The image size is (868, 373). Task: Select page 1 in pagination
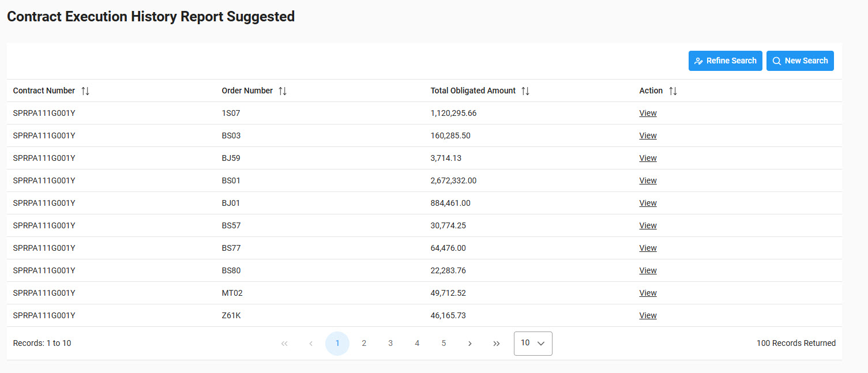pos(337,344)
